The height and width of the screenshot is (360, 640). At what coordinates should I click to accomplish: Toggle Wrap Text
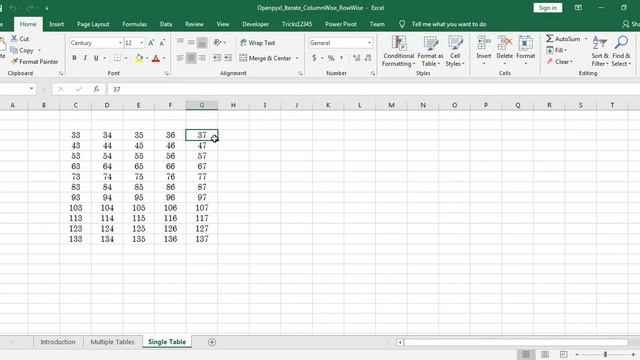(258, 43)
